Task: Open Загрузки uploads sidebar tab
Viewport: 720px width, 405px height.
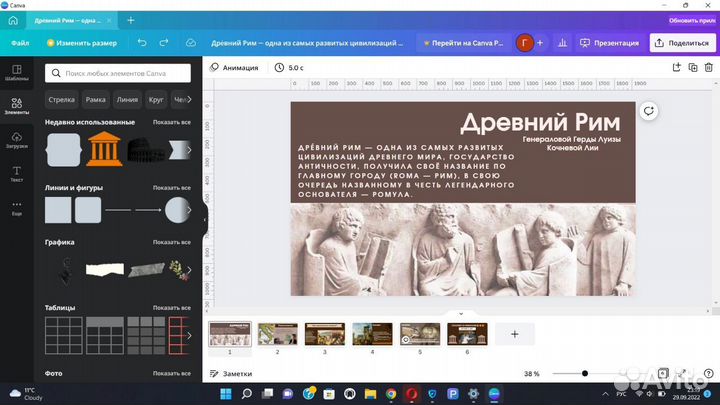Action: click(x=17, y=140)
